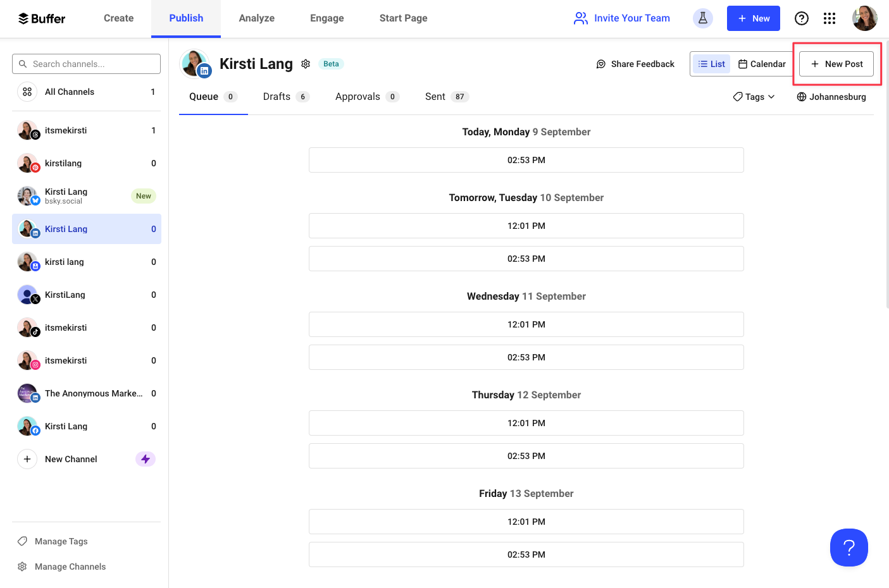Image resolution: width=889 pixels, height=588 pixels.
Task: Click the New badge on Bluesky channel
Action: [144, 196]
